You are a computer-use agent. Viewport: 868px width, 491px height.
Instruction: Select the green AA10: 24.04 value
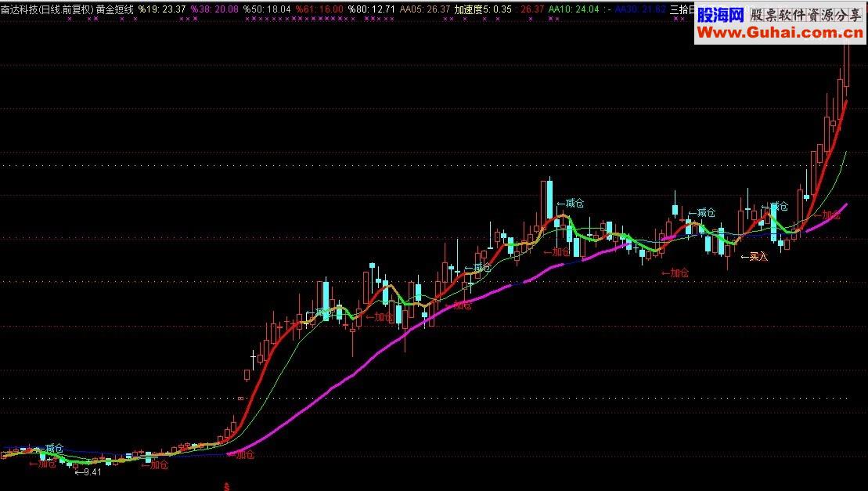coord(574,9)
